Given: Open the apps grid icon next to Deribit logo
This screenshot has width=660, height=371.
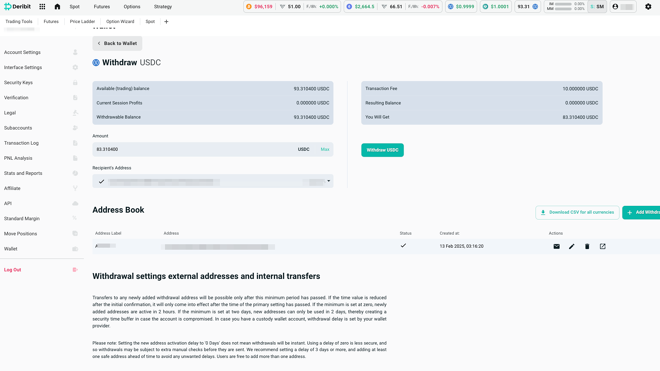Looking at the screenshot, I should point(42,7).
